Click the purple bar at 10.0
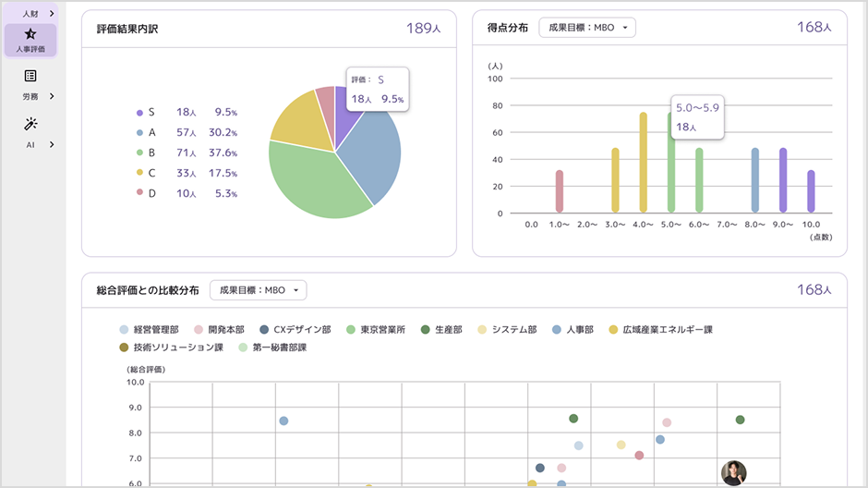 pos(811,191)
